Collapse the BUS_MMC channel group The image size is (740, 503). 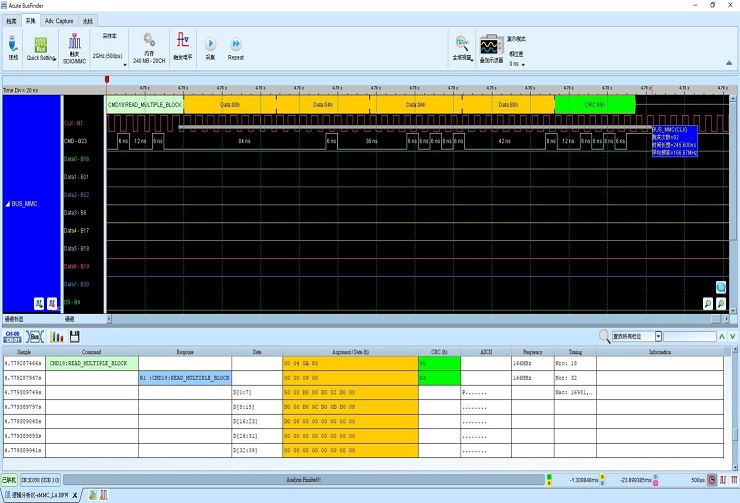coord(10,203)
